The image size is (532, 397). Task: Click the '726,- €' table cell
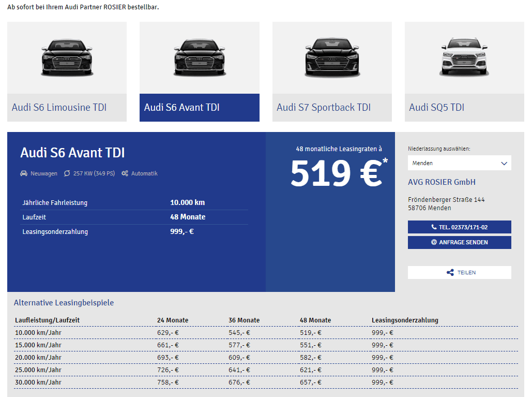pyautogui.click(x=168, y=370)
